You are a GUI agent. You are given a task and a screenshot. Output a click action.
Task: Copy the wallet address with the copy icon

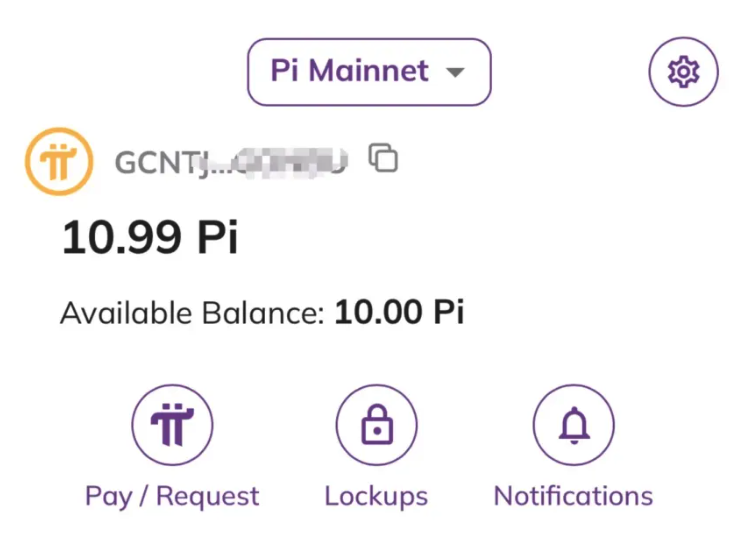tap(383, 158)
